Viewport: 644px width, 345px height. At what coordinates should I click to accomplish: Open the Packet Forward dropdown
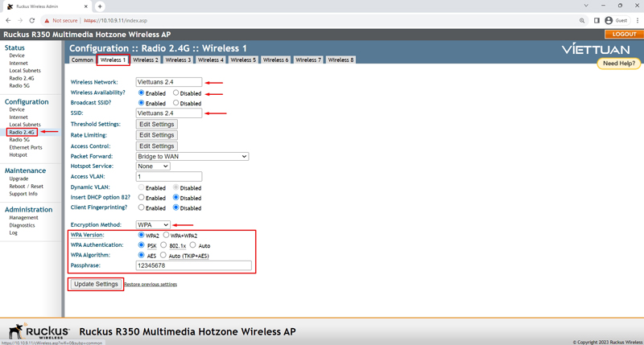[x=192, y=156]
